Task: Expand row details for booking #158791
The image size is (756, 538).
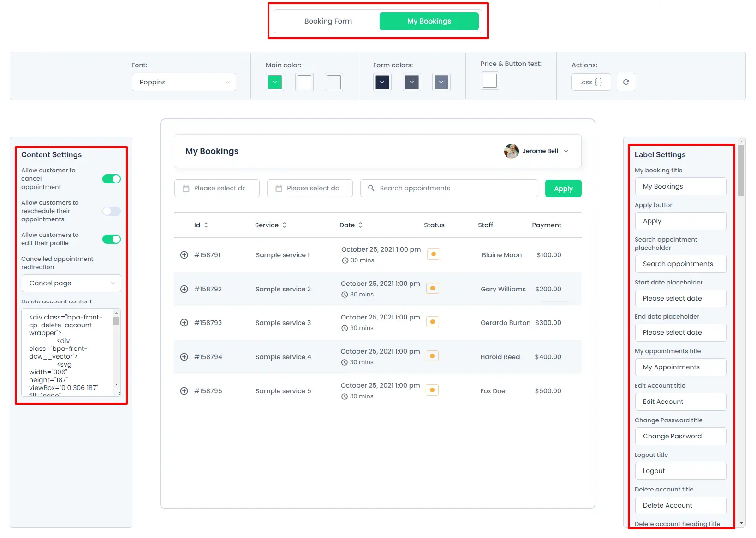Action: [x=184, y=255]
